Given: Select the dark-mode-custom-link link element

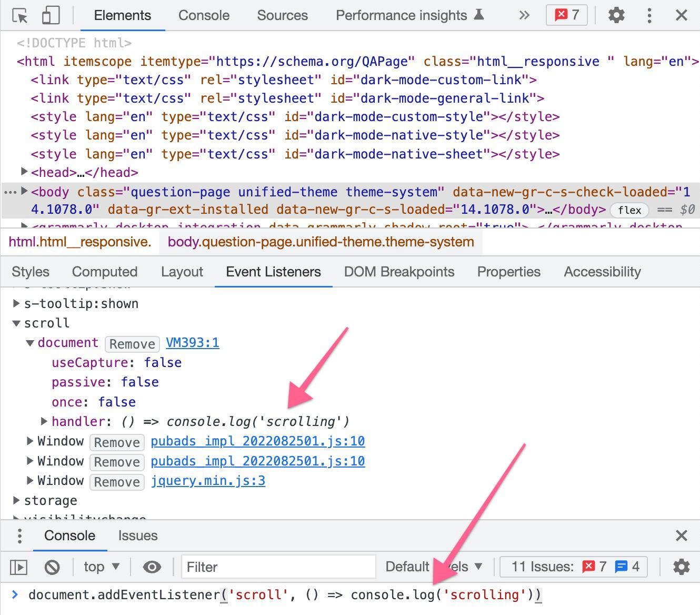Looking at the screenshot, I should (284, 80).
